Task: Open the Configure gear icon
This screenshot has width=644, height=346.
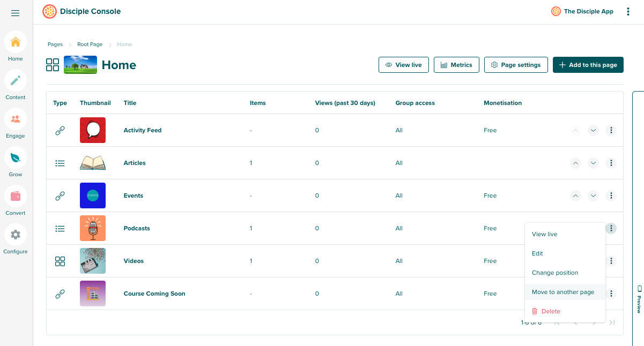Action: (15, 235)
